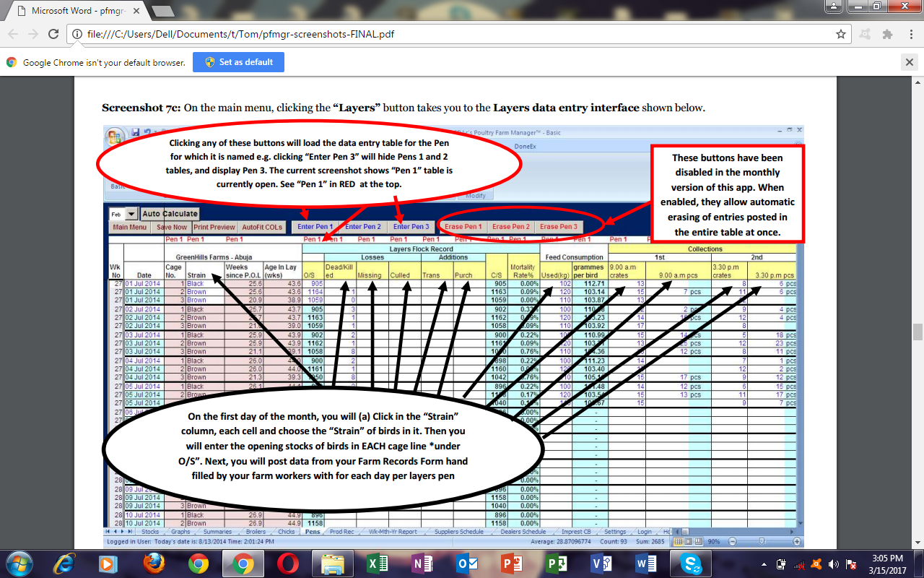
Task: Show hidden system tray icons
Action: pos(764,564)
